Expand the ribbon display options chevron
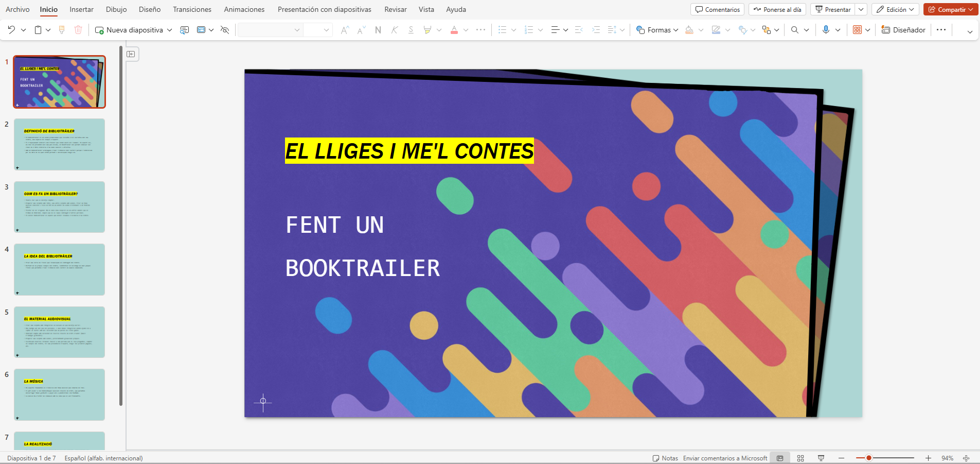 point(970,31)
